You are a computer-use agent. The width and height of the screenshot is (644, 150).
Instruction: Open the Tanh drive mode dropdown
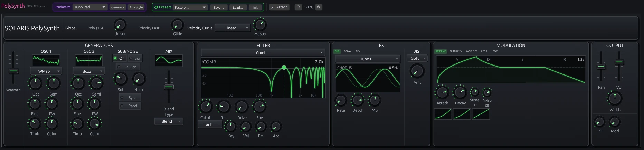pyautogui.click(x=210, y=124)
